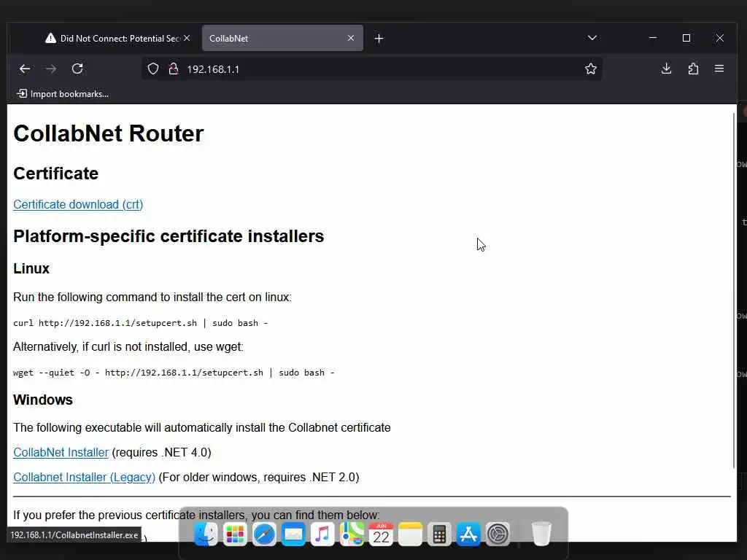This screenshot has height=560, width=747.
Task: Open the extensions puzzle icon
Action: [x=693, y=69]
